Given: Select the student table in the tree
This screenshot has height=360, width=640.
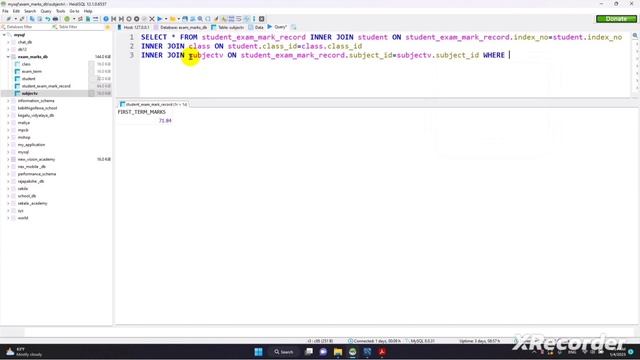Looking at the screenshot, I should coord(29,79).
